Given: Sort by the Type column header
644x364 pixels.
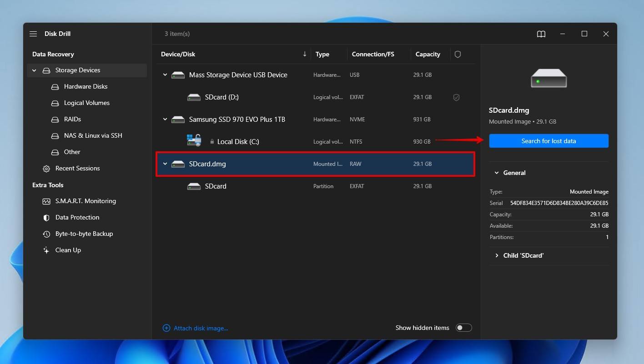Looking at the screenshot, I should [x=322, y=54].
